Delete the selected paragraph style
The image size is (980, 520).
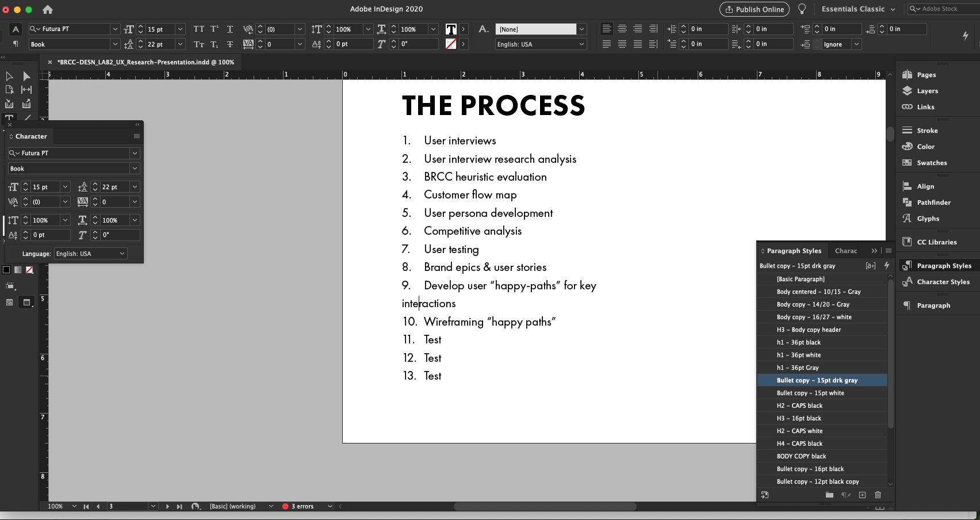click(x=878, y=495)
